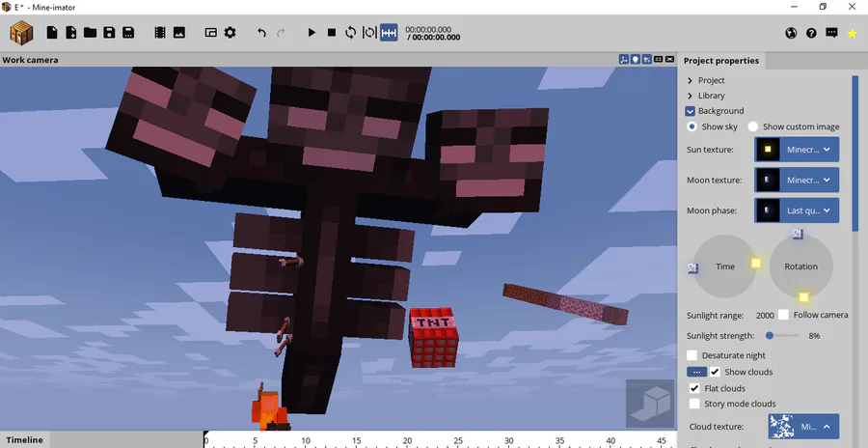Open the workbench crate icon

(21, 33)
